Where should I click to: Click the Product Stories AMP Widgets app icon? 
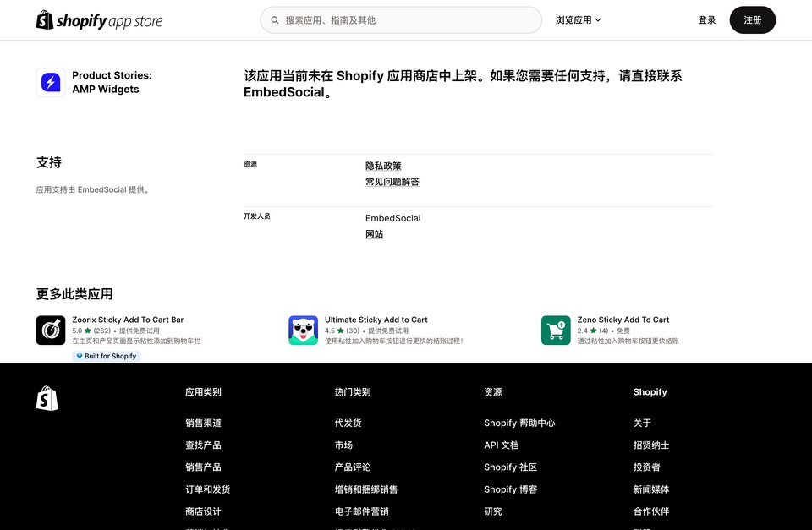tap(51, 82)
